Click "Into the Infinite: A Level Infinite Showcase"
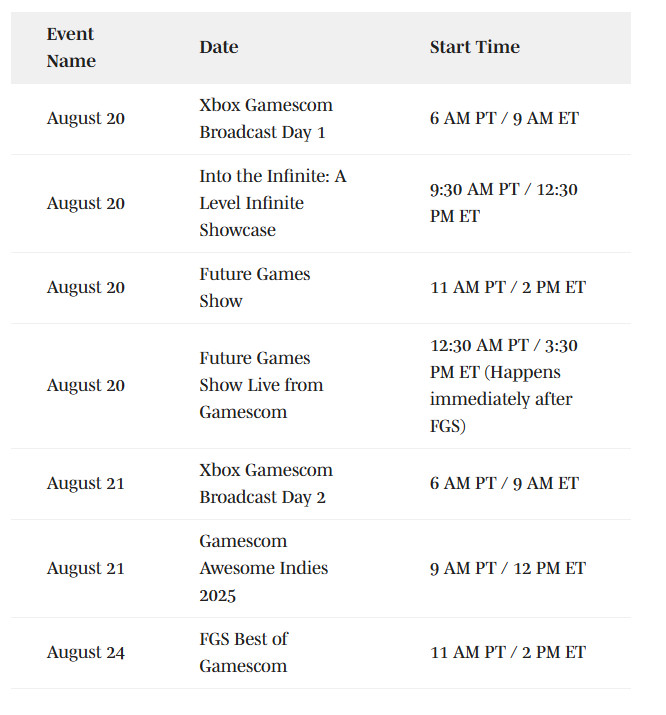Image resolution: width=666 pixels, height=715 pixels. [x=272, y=203]
